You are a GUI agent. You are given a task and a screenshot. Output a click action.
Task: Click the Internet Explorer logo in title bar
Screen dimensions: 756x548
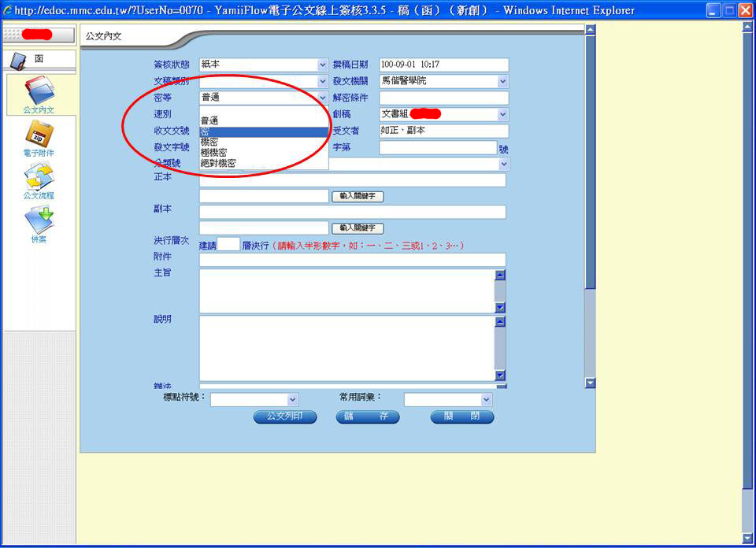7,10
